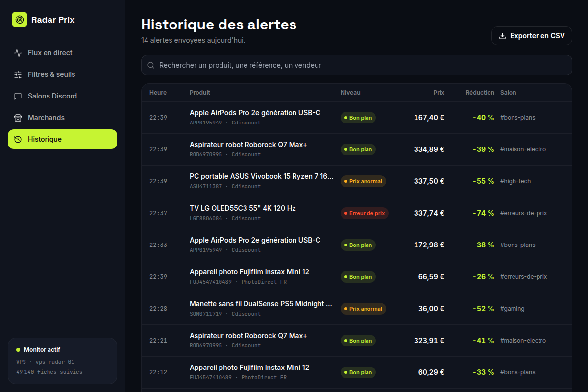This screenshot has width=588, height=392.
Task: Click reference ROB6970995 on 323,91 € row
Action: [x=206, y=345]
